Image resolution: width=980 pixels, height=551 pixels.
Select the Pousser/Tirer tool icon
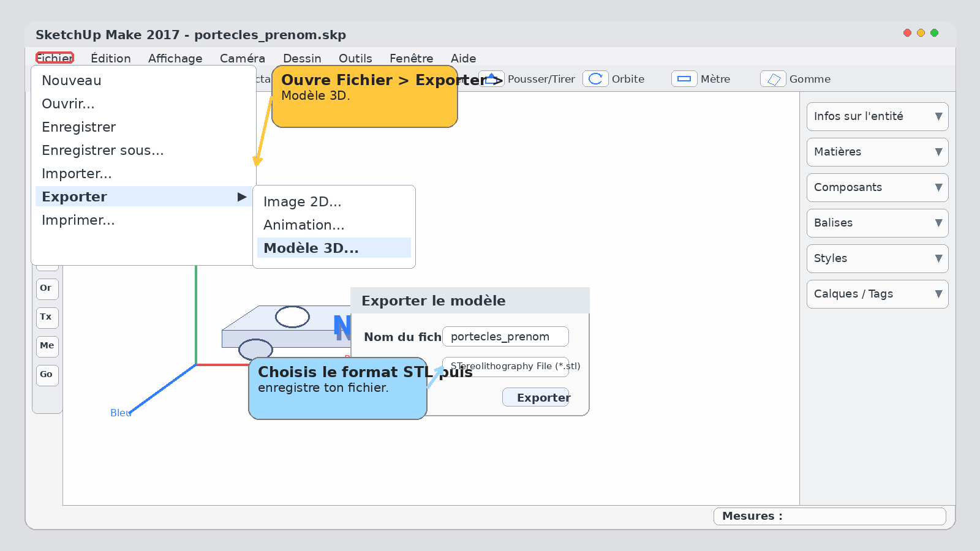(x=491, y=79)
